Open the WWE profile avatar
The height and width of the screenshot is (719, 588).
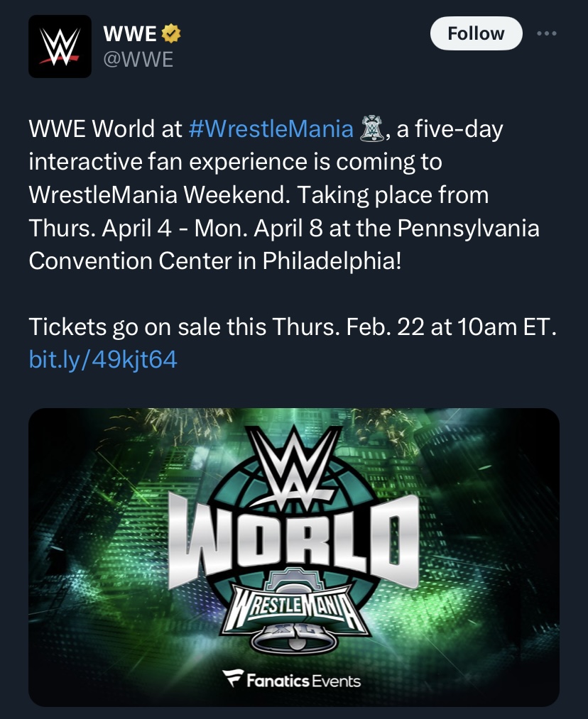tap(60, 46)
